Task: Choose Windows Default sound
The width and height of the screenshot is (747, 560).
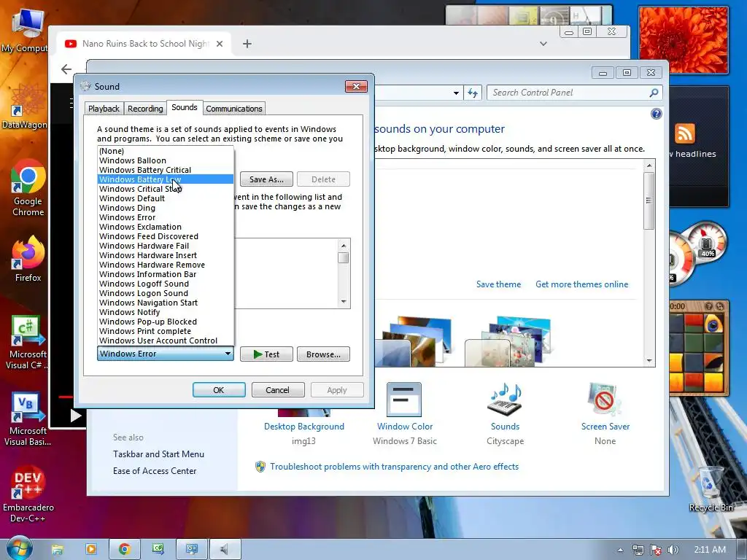Action: tap(166, 198)
